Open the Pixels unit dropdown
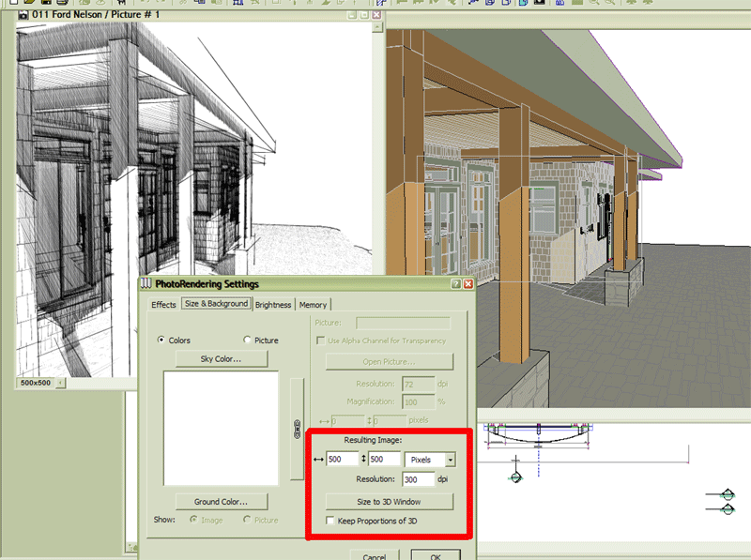 452,459
